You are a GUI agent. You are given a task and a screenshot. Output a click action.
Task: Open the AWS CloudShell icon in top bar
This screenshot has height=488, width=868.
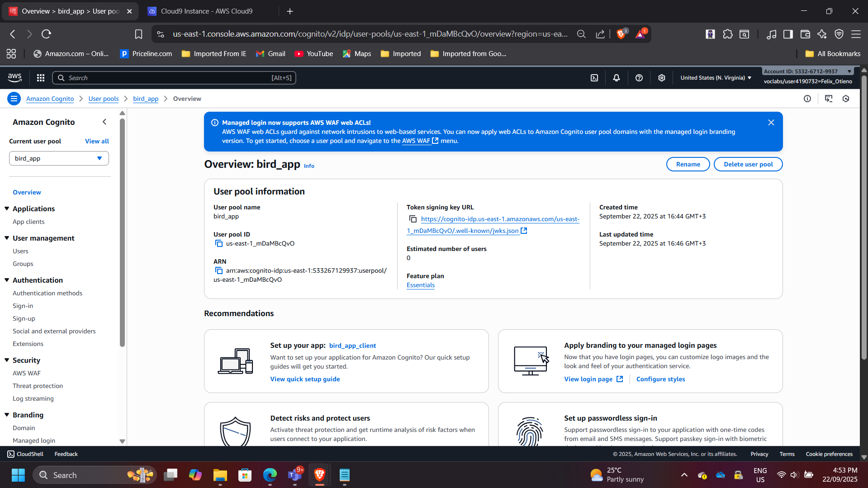(594, 78)
